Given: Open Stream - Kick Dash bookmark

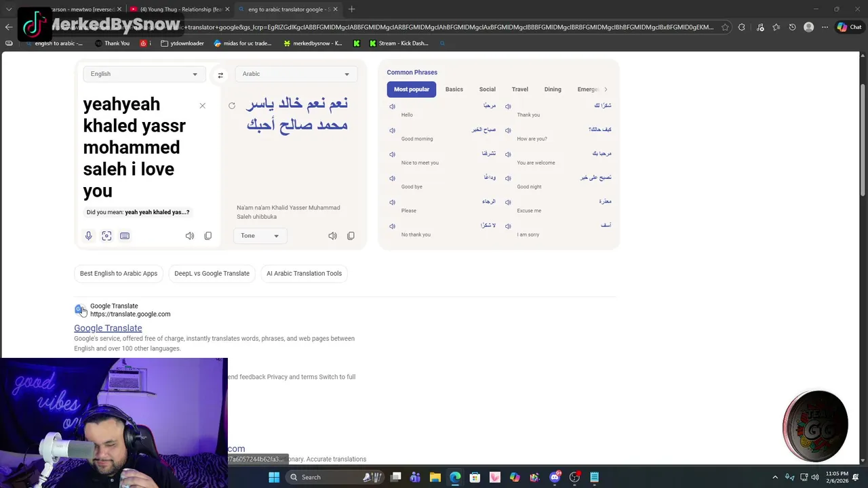Looking at the screenshot, I should 399,43.
